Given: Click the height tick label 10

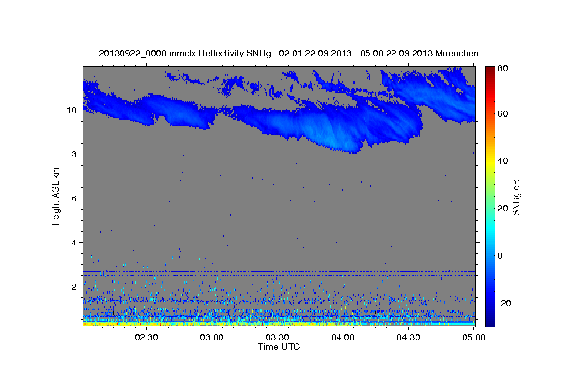Looking at the screenshot, I should [72, 110].
